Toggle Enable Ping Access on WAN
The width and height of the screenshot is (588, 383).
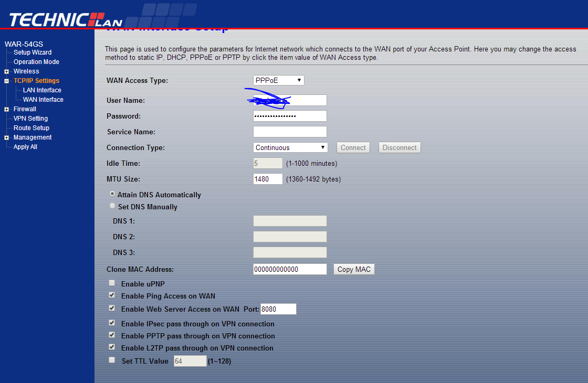click(112, 295)
